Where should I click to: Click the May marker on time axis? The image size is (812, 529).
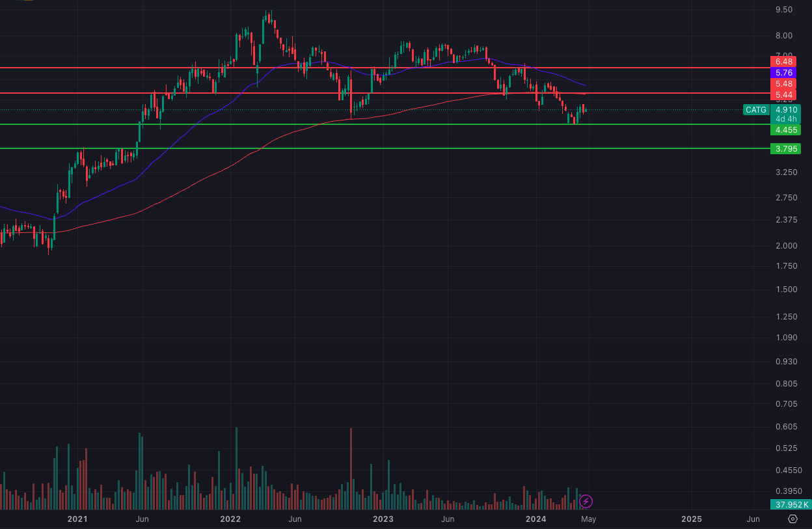coord(588,519)
